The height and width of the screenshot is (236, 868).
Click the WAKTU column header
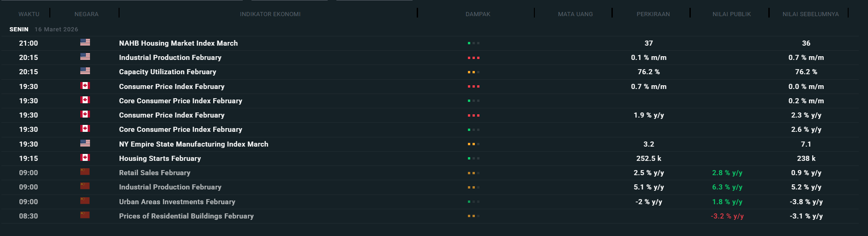tap(29, 14)
